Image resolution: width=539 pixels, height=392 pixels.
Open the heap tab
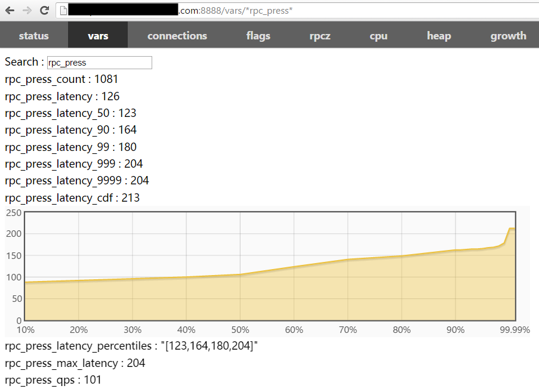[x=439, y=36]
